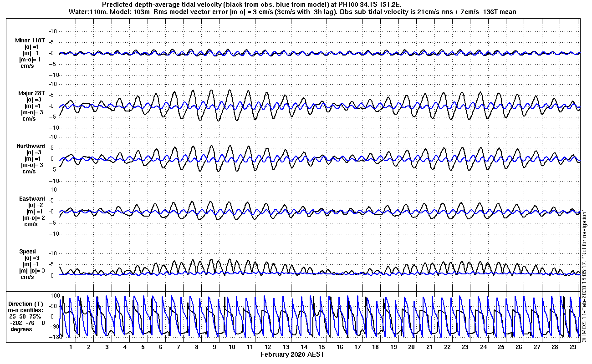
Task: Click date tick '5' on the x-axis
Action: (143, 347)
